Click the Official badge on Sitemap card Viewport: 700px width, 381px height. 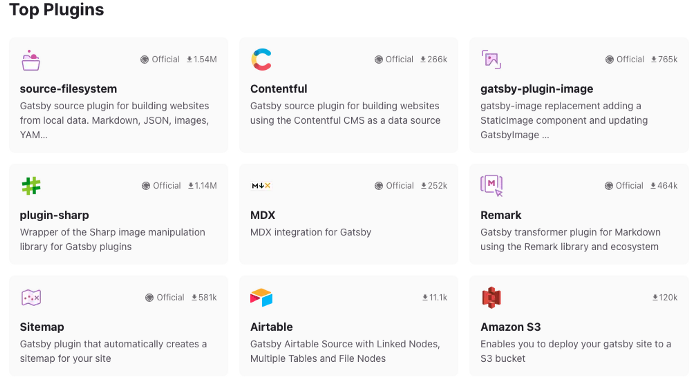165,297
